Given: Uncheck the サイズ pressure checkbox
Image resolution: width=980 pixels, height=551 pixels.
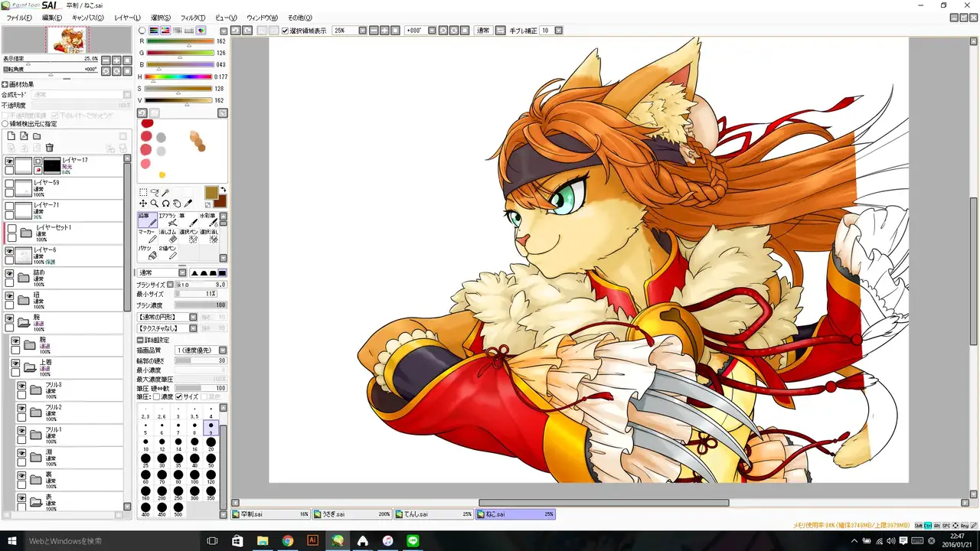Looking at the screenshot, I should pos(179,397).
